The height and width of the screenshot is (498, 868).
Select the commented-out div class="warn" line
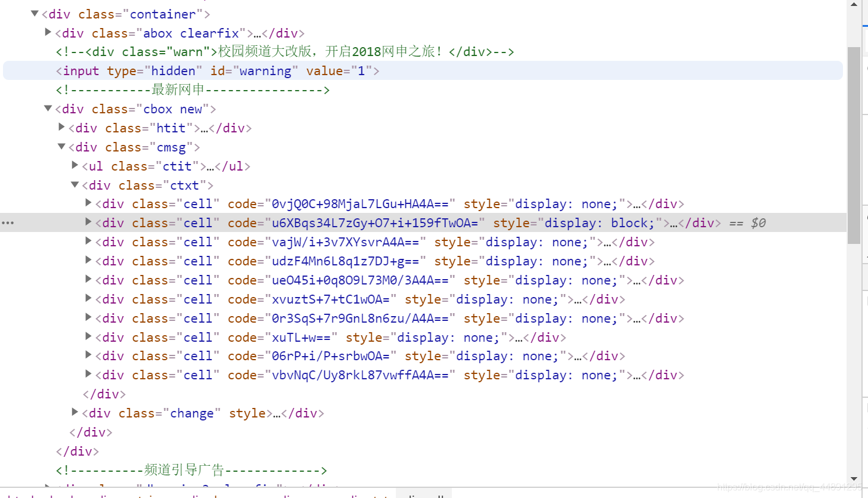pyautogui.click(x=285, y=52)
